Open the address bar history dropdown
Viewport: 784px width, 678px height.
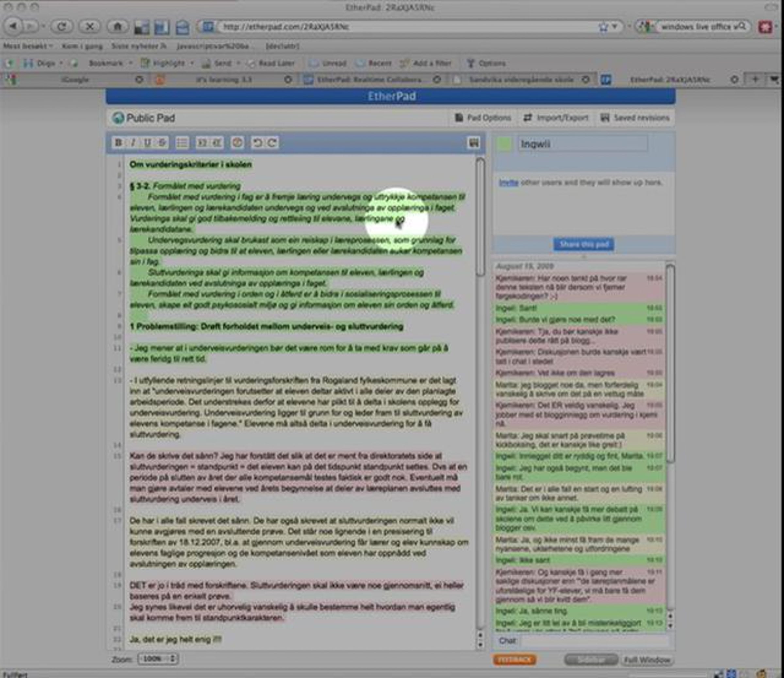click(614, 27)
